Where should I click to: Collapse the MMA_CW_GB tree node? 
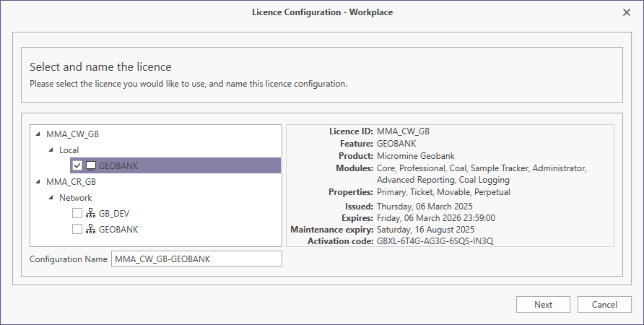click(x=38, y=134)
